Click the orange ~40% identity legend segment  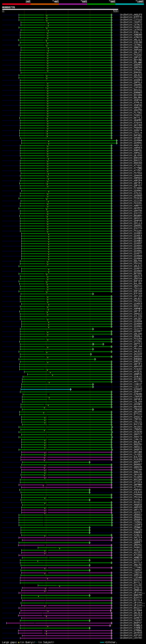[x=45, y=4]
